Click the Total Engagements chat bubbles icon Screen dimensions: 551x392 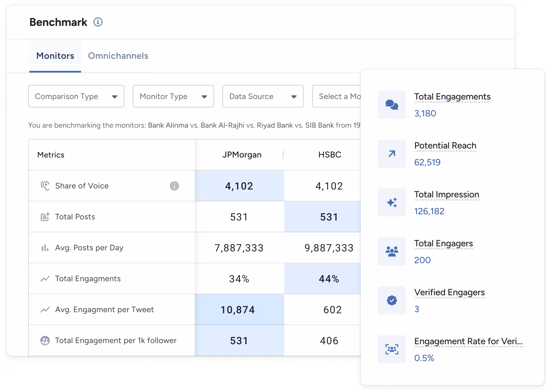coord(391,105)
